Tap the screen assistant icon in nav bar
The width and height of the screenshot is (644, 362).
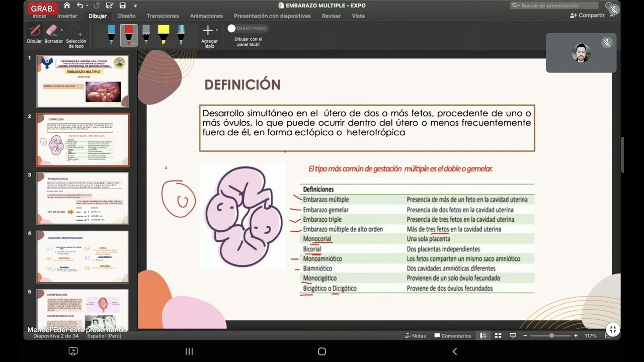coord(73,351)
